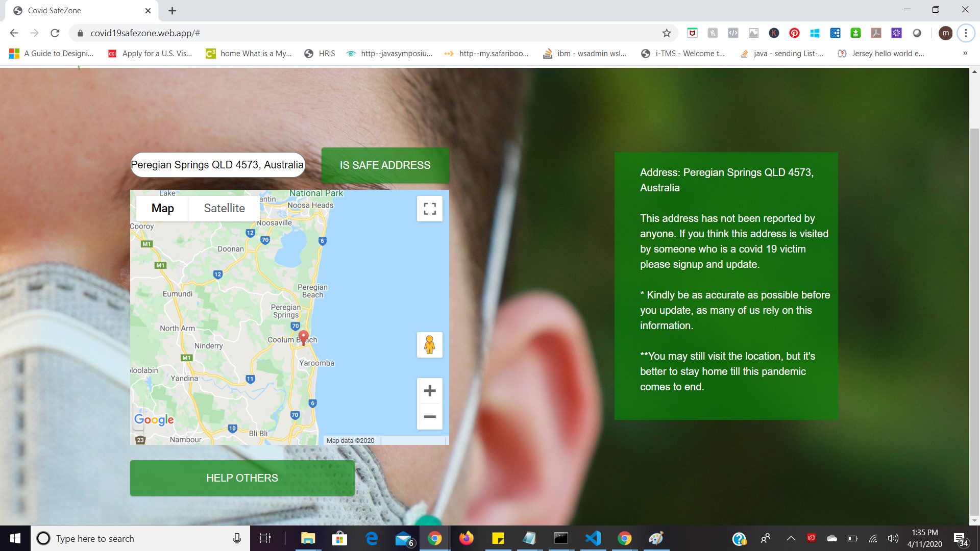Open home What is a My... bookmark
This screenshot has height=551, width=980.
click(x=249, y=54)
